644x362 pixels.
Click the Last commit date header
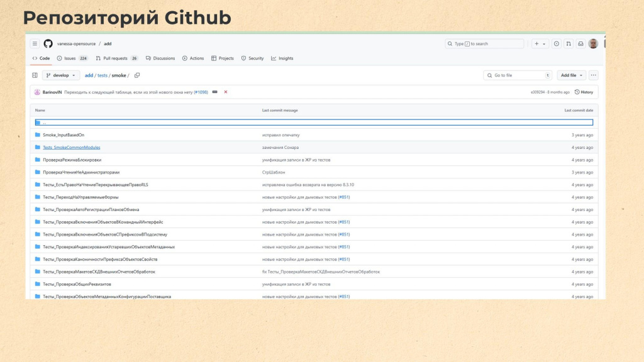click(x=579, y=111)
